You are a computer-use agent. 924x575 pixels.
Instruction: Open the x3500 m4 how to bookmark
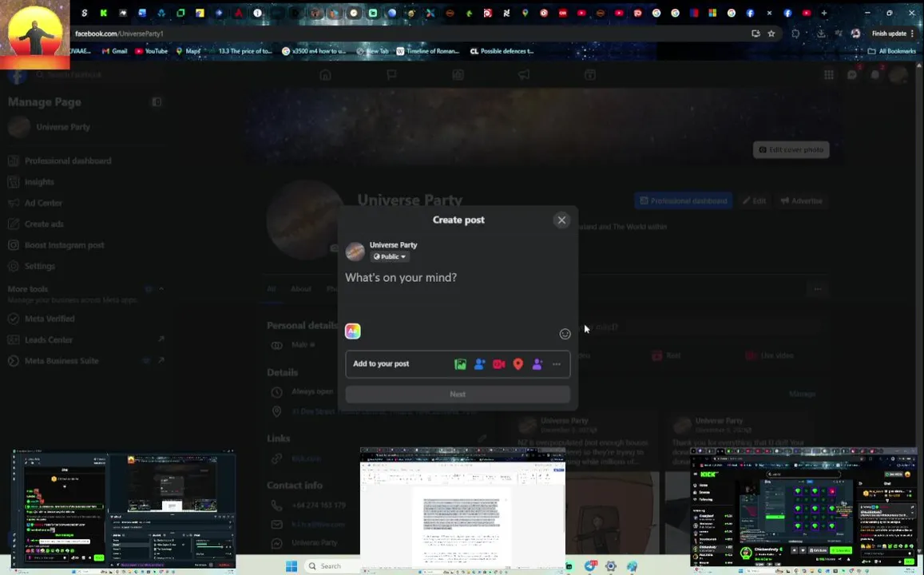314,51
